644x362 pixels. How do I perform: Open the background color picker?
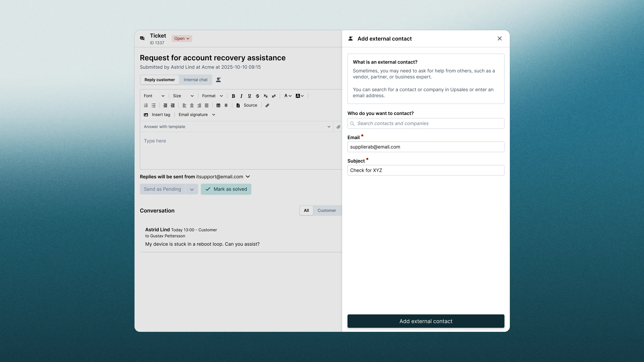300,96
